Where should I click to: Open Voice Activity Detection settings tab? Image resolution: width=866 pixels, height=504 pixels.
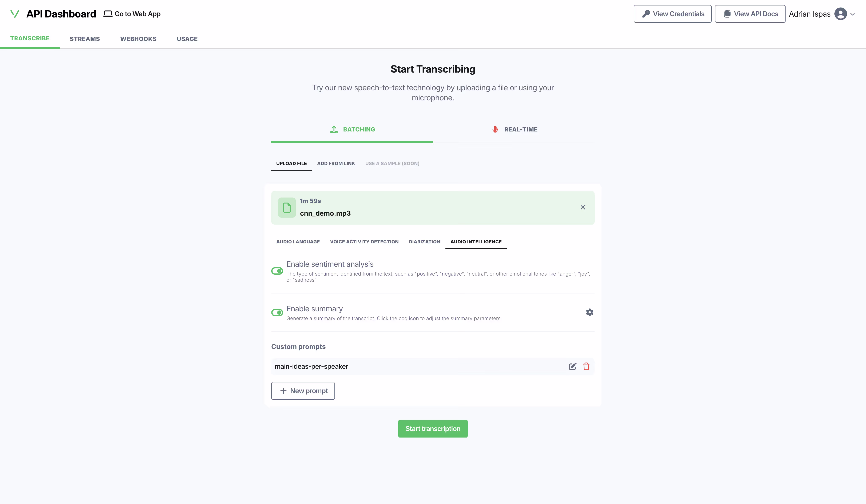coord(364,242)
